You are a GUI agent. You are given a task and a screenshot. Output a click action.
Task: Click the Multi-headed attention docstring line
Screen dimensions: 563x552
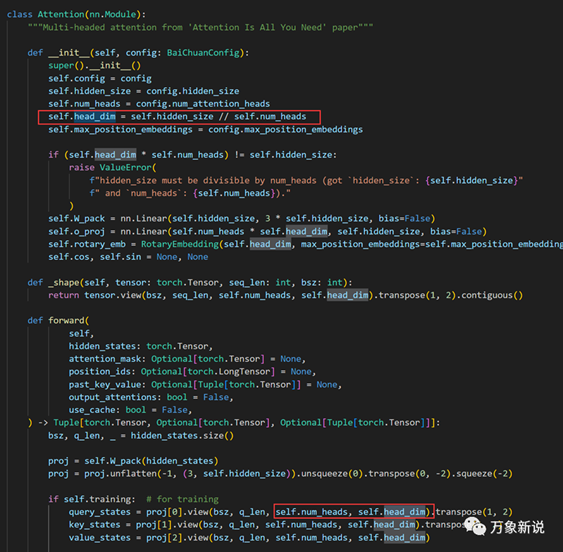pos(200,27)
